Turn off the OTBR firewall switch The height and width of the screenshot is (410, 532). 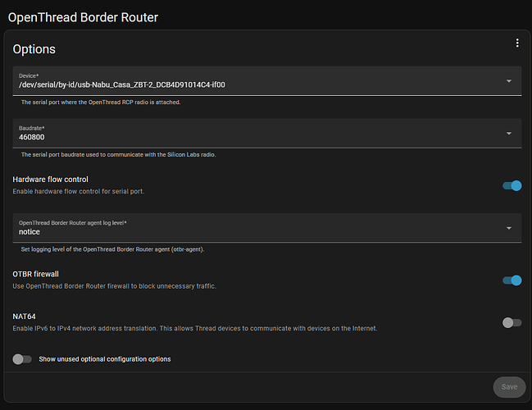pos(512,280)
